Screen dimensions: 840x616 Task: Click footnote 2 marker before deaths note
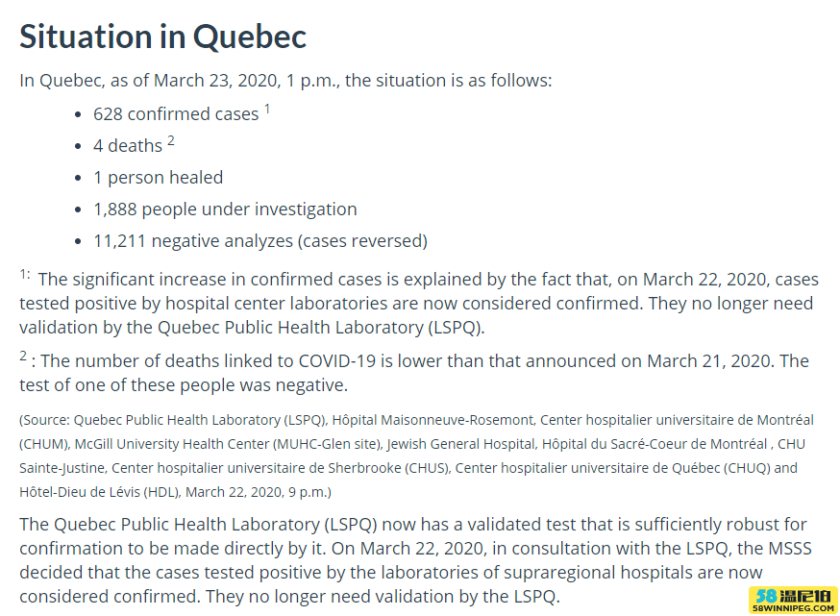(23, 356)
